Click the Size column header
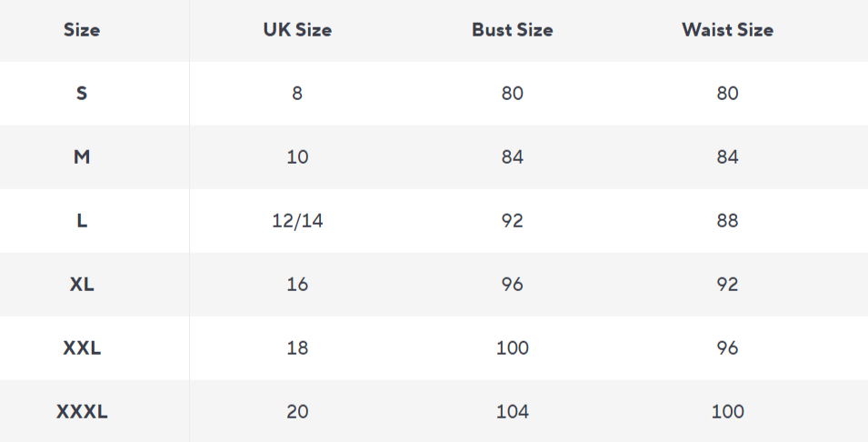This screenshot has height=442, width=868. point(82,30)
